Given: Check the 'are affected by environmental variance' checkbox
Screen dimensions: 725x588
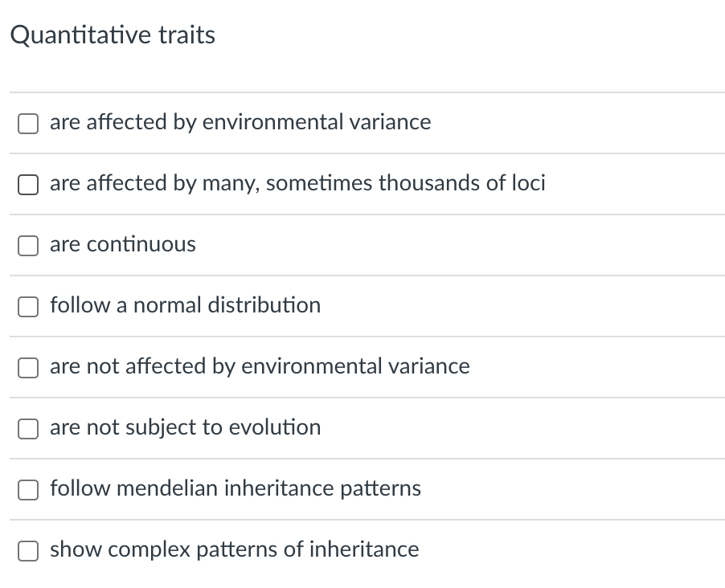Looking at the screenshot, I should coord(28,124).
